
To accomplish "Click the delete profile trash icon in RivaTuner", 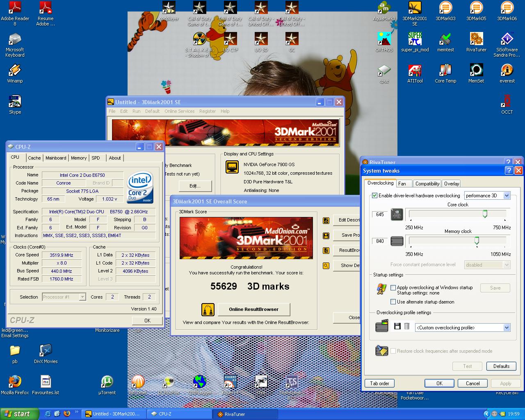I will pyautogui.click(x=407, y=326).
